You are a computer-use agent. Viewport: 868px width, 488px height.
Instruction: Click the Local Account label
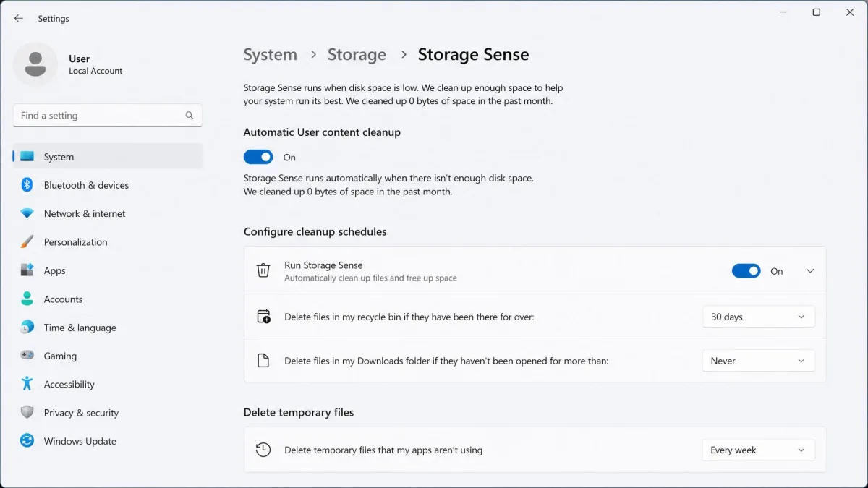(x=95, y=71)
